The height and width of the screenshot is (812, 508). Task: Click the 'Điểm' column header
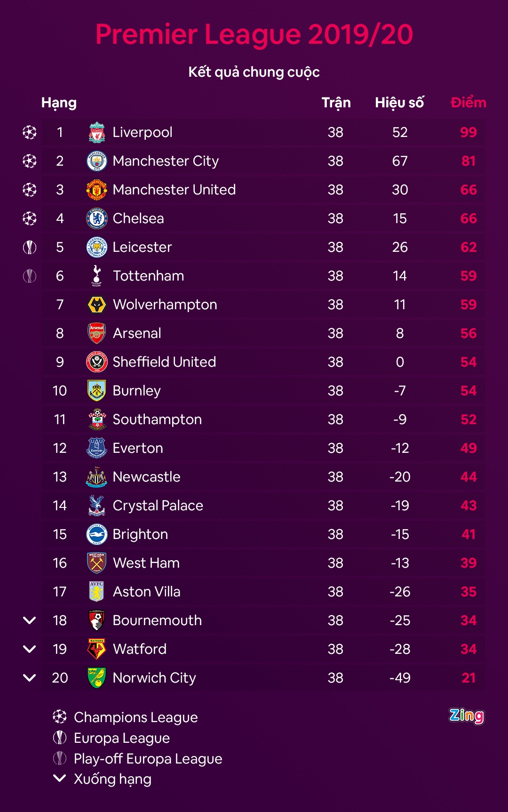468,103
